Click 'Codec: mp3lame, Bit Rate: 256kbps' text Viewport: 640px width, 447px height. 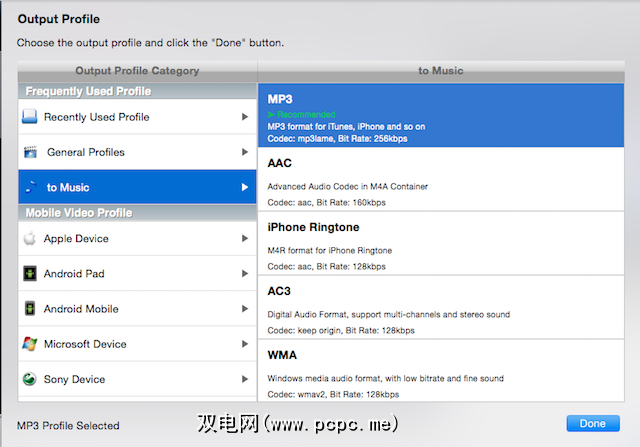337,139
